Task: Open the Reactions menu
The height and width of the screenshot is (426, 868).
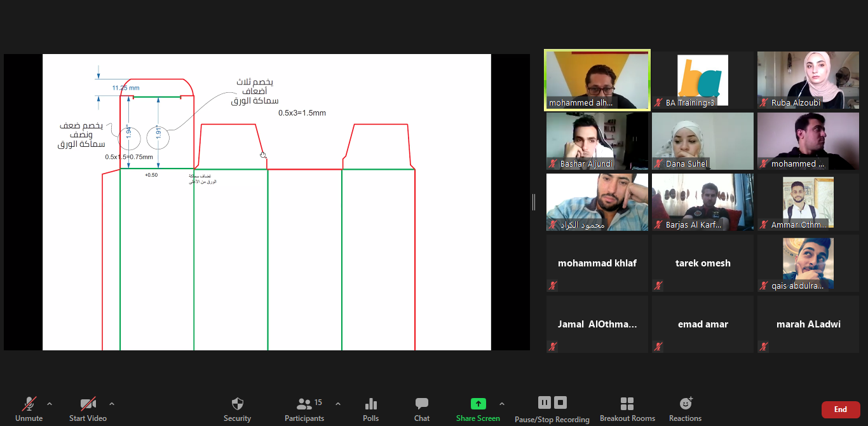Action: click(x=685, y=404)
